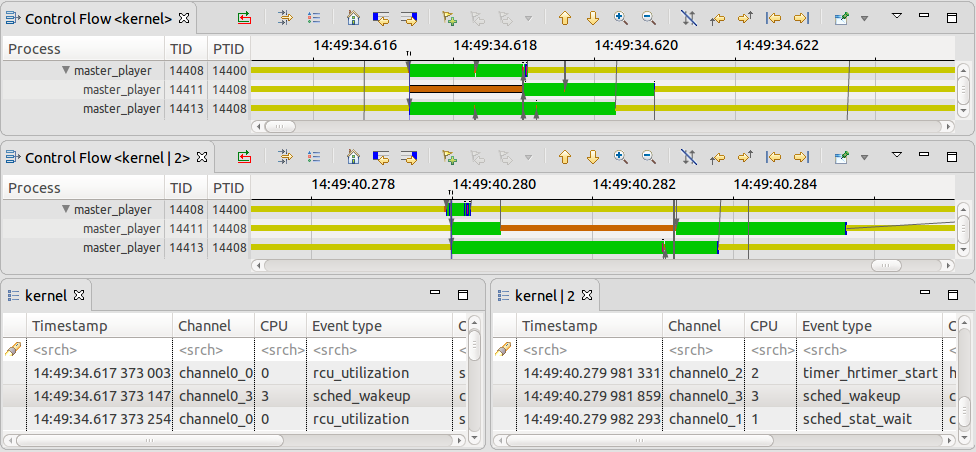
Task: Toggle Hide Arrows in Control Flow kernel | 2 view
Action: point(689,157)
